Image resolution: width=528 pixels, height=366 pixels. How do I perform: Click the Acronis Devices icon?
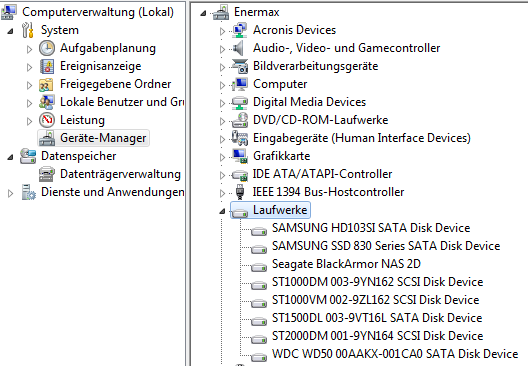240,30
